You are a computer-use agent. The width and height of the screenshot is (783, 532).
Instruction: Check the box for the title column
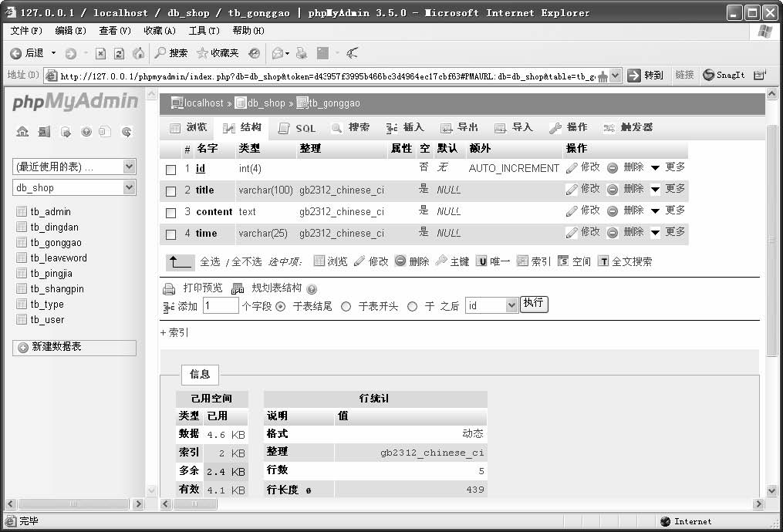click(x=170, y=191)
